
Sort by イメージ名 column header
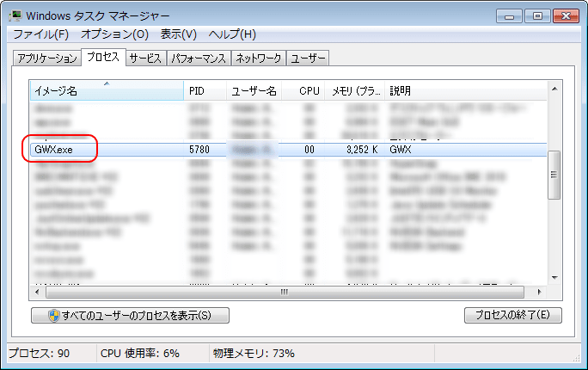tap(107, 91)
